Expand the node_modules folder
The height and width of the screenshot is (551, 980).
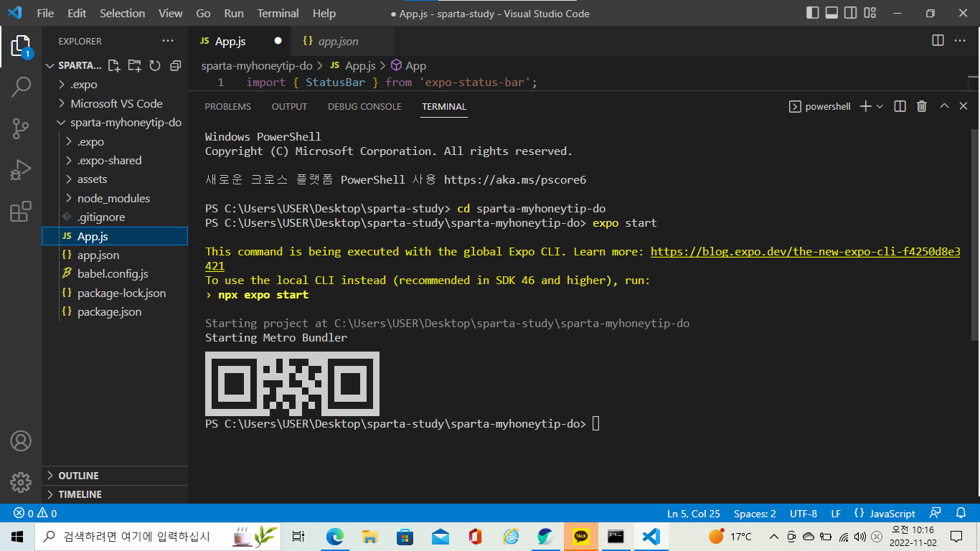115,198
